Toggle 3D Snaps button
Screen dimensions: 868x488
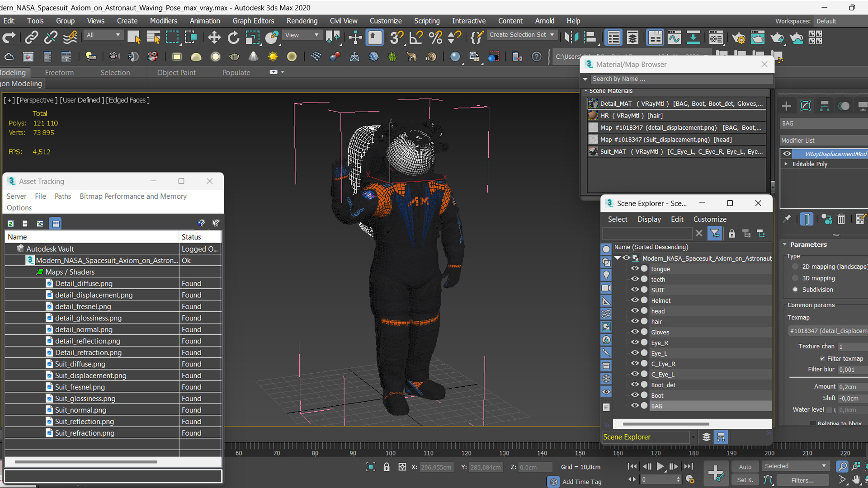pos(396,38)
